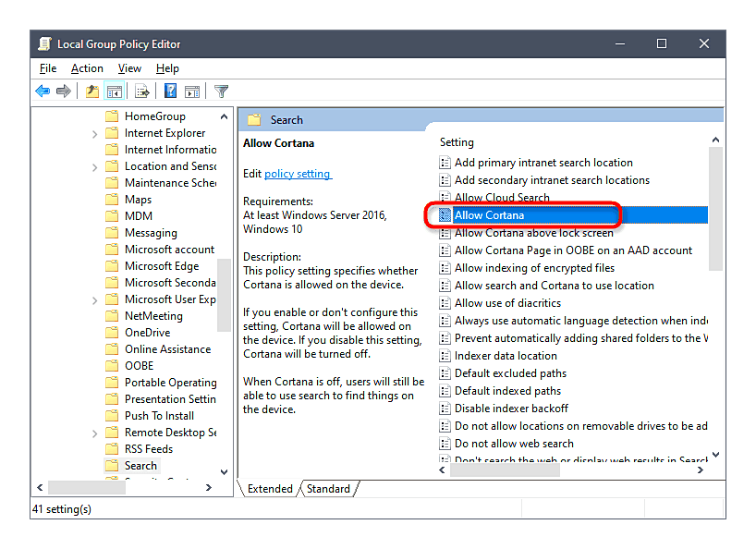The width and height of the screenshot is (756, 549).
Task: Click the Back arrow toolbar icon
Action: [x=43, y=91]
